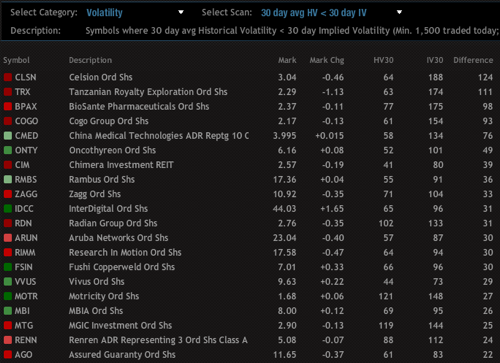Click 'Vivus Ord Shs' description
The height and width of the screenshot is (363, 500).
97,282
